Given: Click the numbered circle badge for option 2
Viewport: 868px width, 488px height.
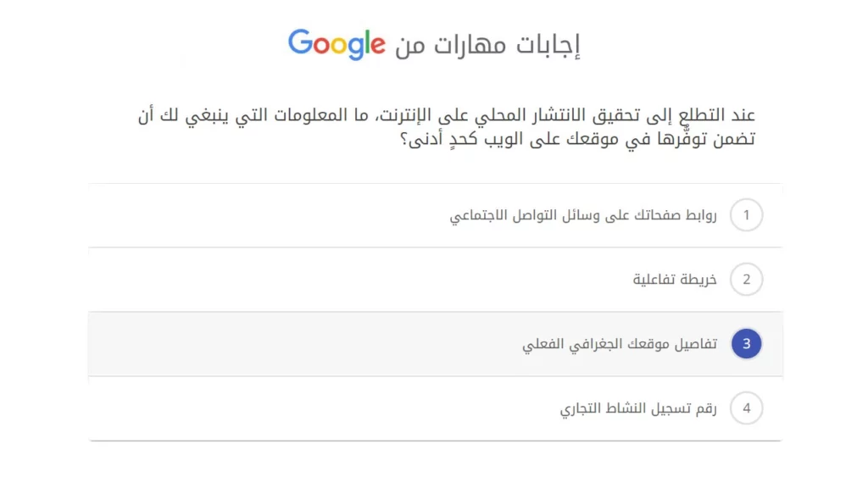Looking at the screenshot, I should [747, 280].
